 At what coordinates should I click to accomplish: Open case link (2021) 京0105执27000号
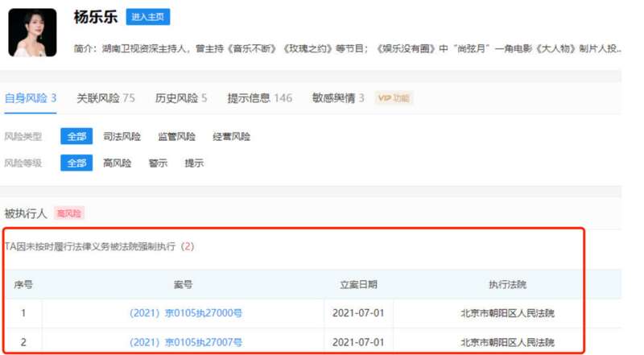click(x=186, y=313)
